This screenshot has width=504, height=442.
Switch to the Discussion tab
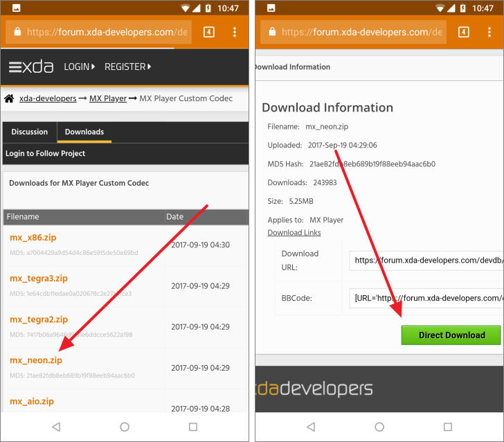point(30,132)
